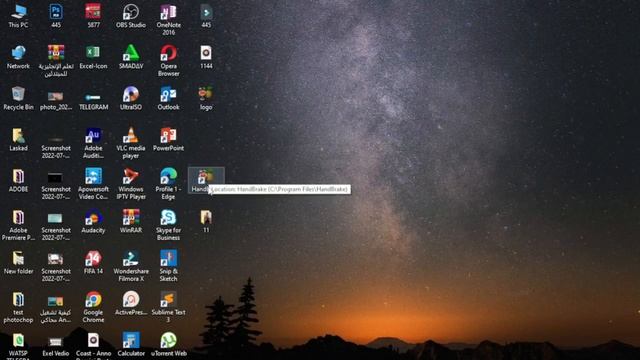Select the TELEGRAM desktop icon
This screenshot has width=640, height=360.
pos(93,101)
